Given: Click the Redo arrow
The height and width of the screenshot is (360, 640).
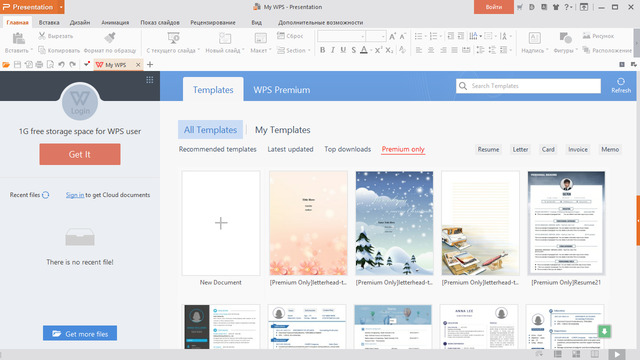Looking at the screenshot, I should [72, 64].
